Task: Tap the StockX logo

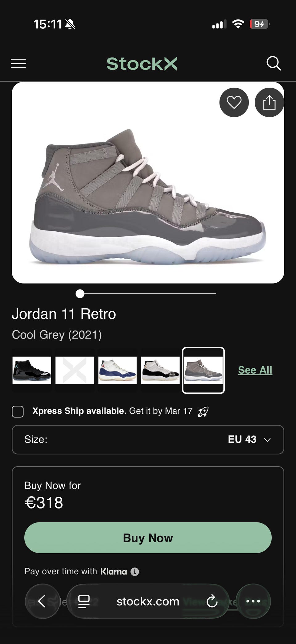Action: tap(142, 64)
